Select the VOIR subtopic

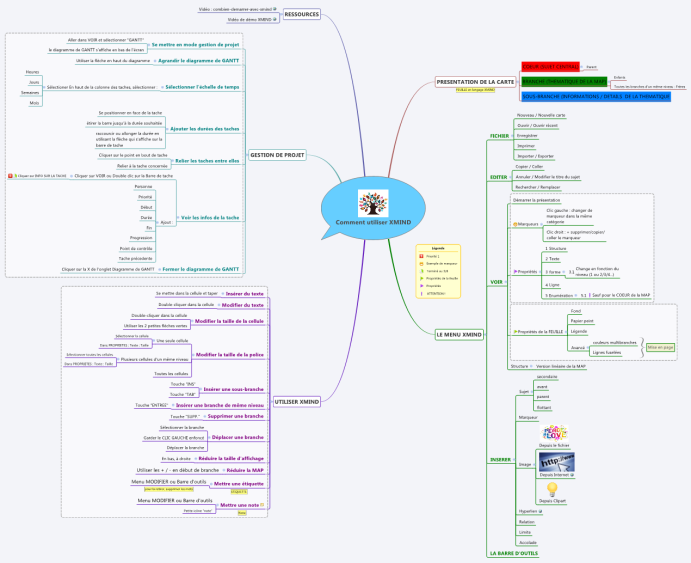[x=496, y=282]
